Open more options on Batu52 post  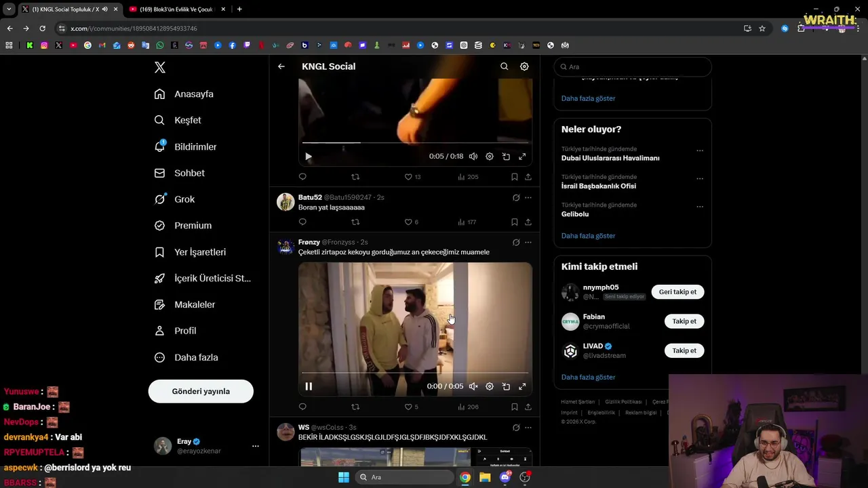[x=528, y=198]
